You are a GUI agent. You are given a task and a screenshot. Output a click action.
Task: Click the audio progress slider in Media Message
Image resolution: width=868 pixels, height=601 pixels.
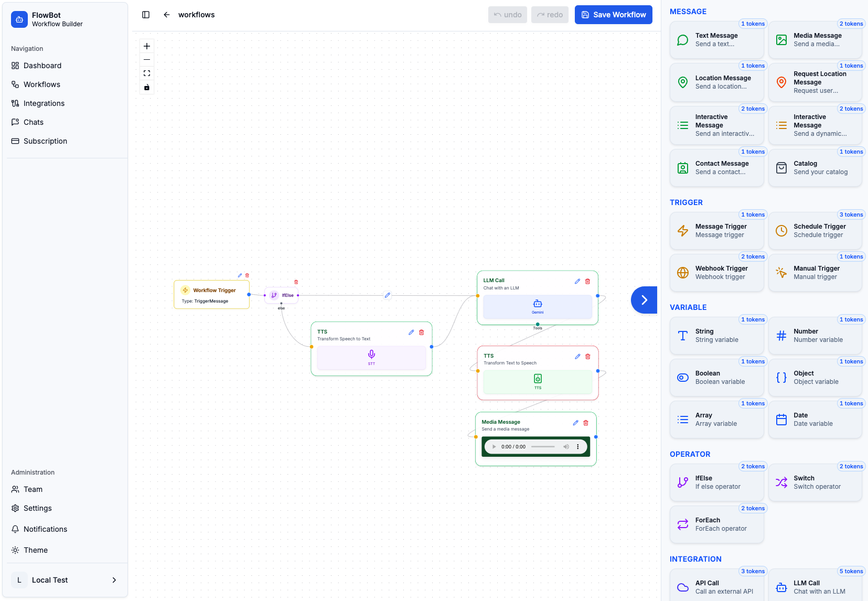[x=543, y=447]
